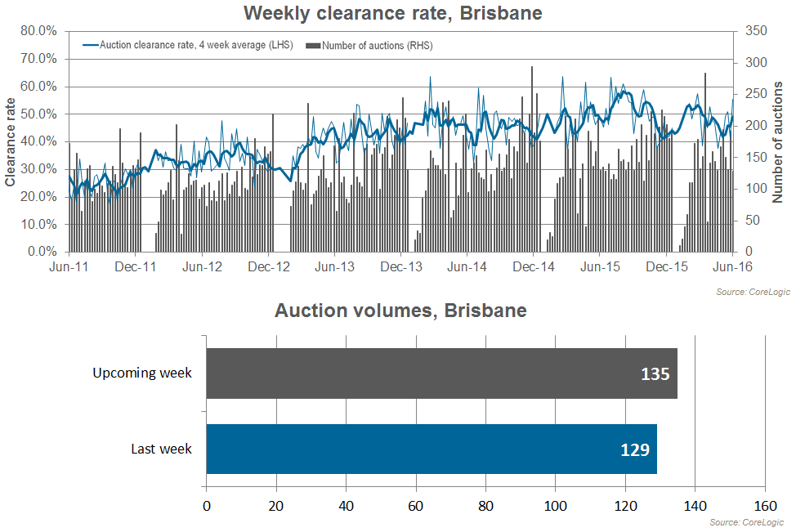Click the rotated 'Clearance rate' left axis title

(x=11, y=141)
